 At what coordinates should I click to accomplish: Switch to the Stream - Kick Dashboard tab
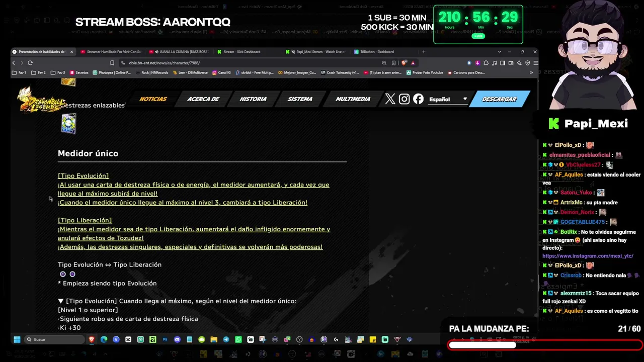[x=248, y=52]
